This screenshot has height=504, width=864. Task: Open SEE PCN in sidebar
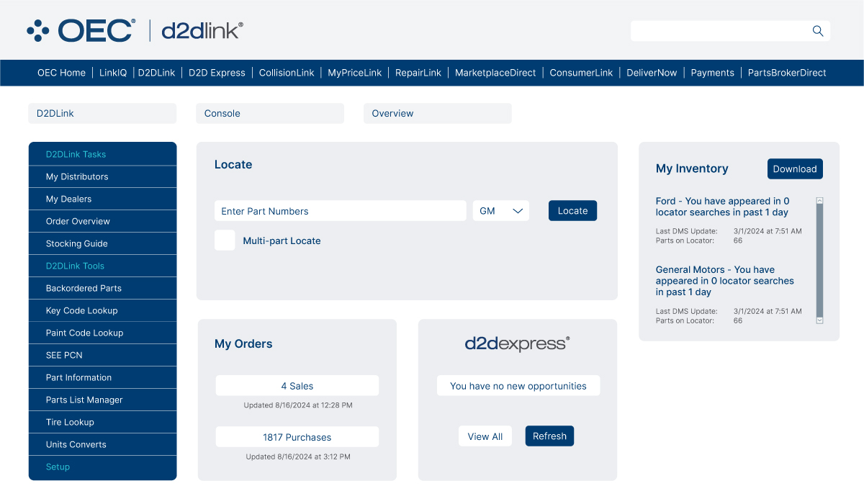(x=102, y=356)
